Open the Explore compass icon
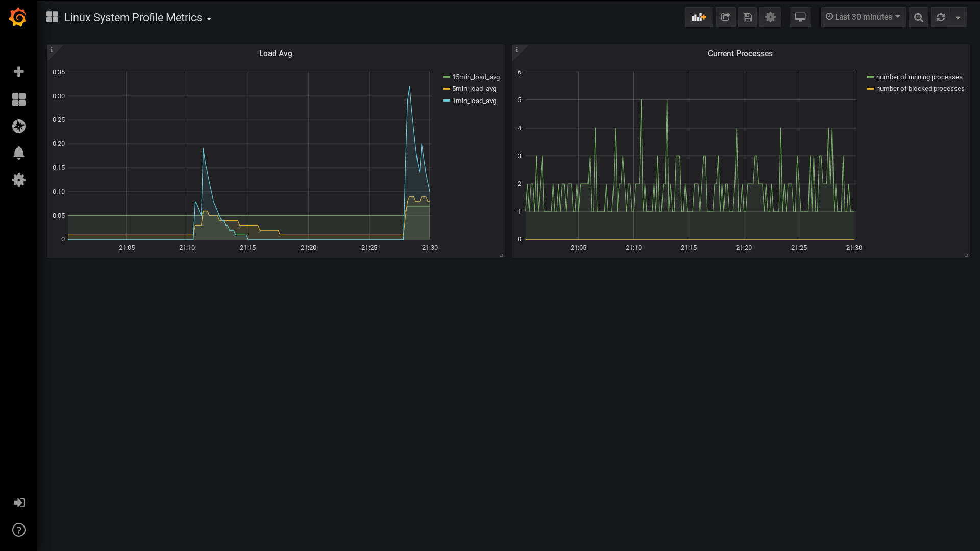This screenshot has height=551, width=980. 19,126
